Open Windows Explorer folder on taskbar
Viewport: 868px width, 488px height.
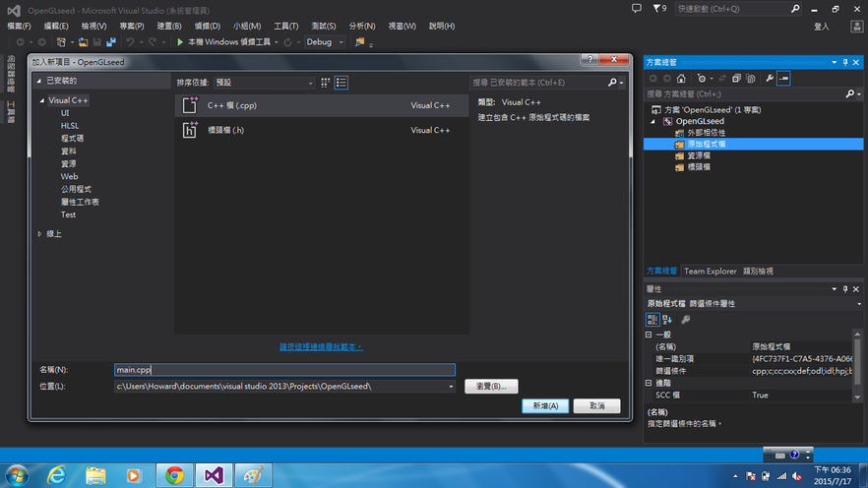coord(95,475)
